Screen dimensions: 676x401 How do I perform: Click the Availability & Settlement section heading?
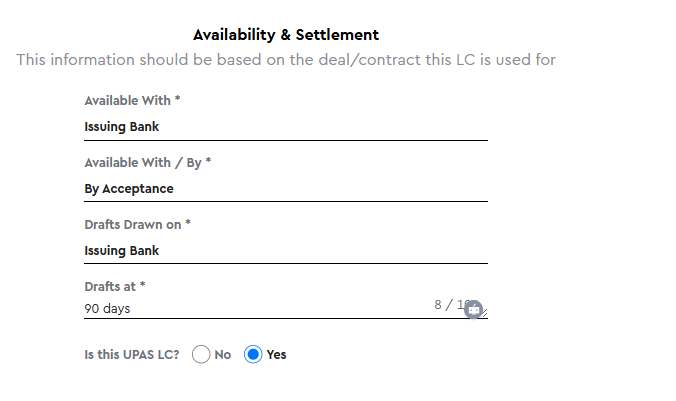tap(286, 34)
